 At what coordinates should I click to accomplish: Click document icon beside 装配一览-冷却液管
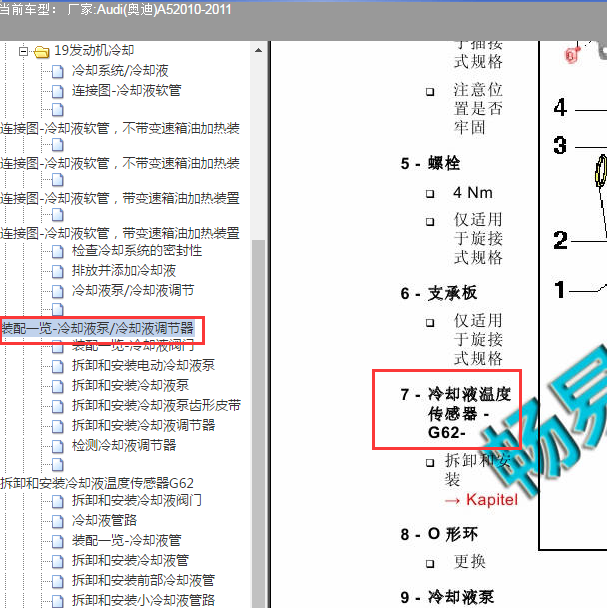pos(58,541)
